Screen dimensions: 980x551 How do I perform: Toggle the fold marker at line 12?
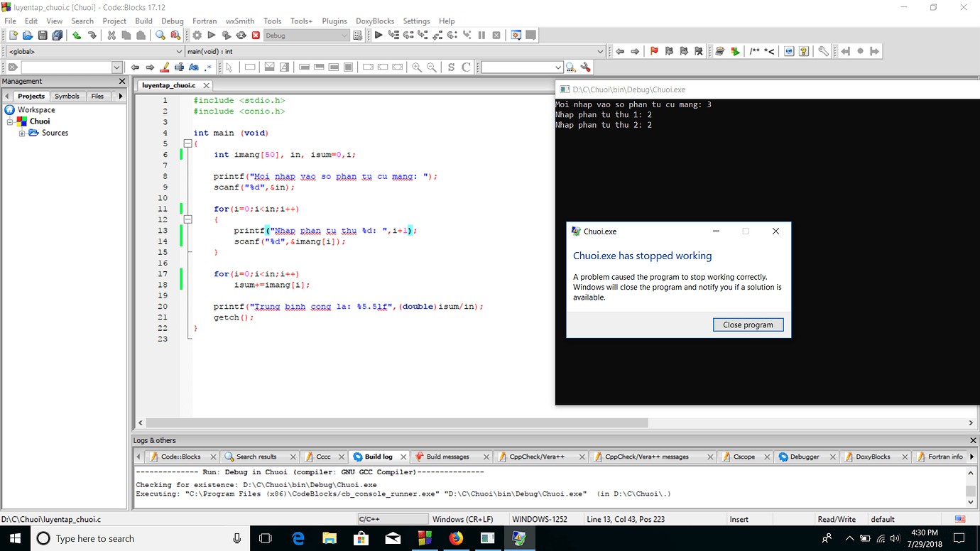click(187, 219)
